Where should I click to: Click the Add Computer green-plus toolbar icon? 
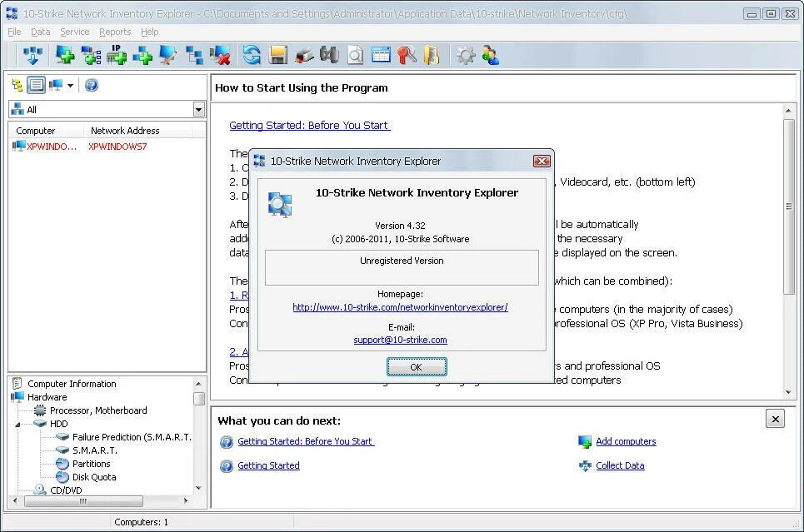[65, 55]
